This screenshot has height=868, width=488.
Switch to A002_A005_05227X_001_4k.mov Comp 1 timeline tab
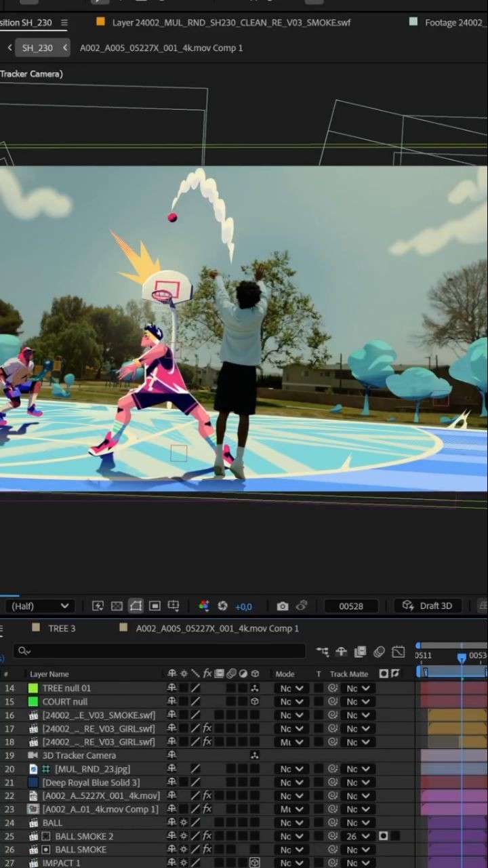209,628
